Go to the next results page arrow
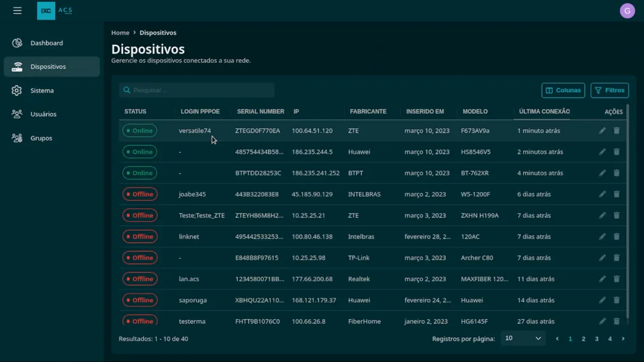This screenshot has width=644, height=362. click(623, 339)
